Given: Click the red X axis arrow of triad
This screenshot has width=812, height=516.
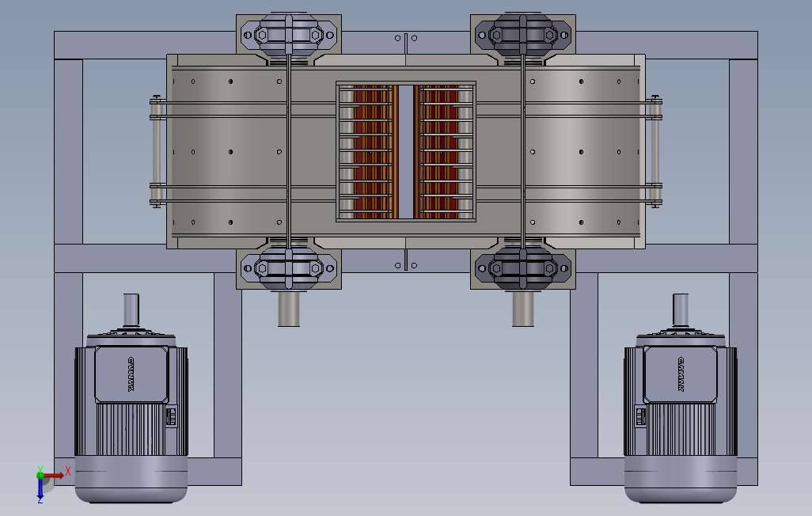Looking at the screenshot, I should [55, 475].
